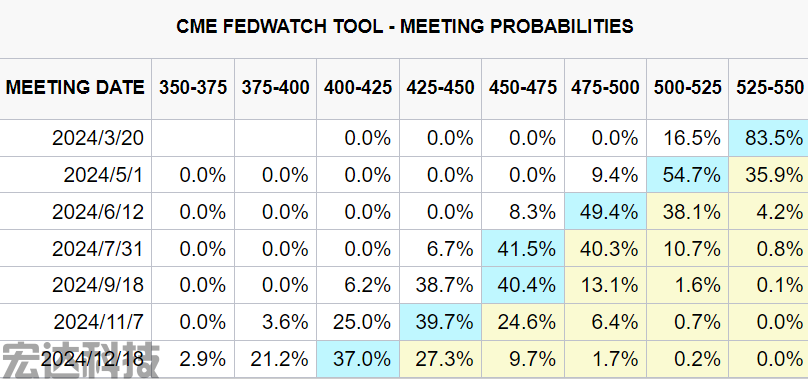The width and height of the screenshot is (808, 379).
Task: Select the 54.7% highlighted cell for 2024/5/1
Action: pyautogui.click(x=687, y=175)
